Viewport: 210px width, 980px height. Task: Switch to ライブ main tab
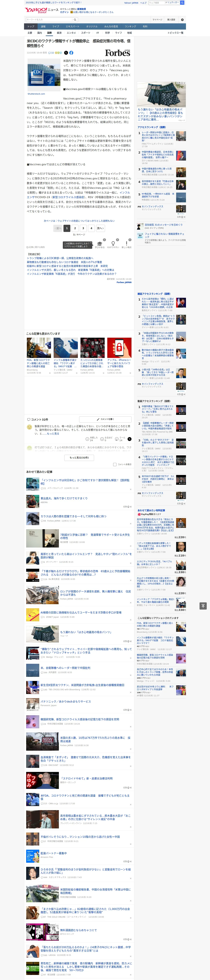pyautogui.click(x=56, y=27)
